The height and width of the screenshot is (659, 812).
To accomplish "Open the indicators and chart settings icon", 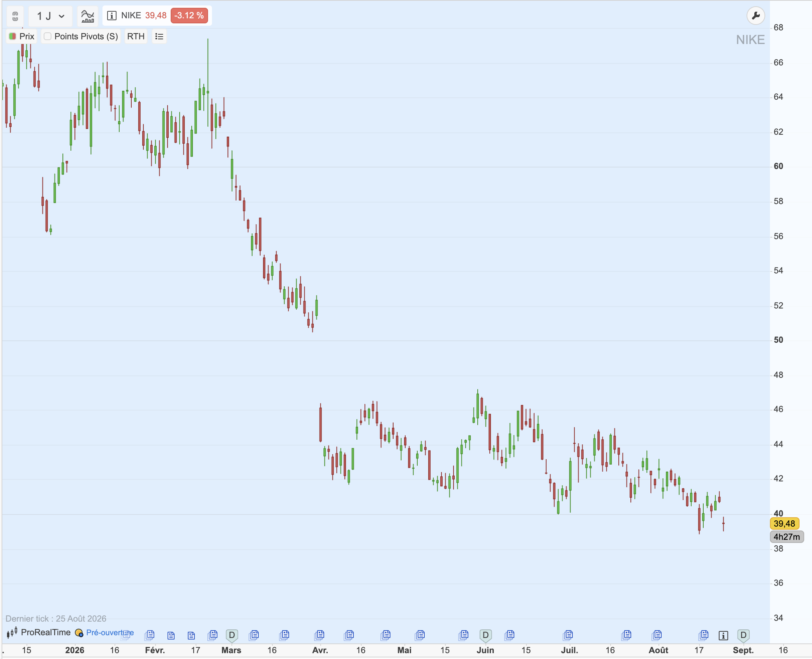I will pyautogui.click(x=88, y=16).
